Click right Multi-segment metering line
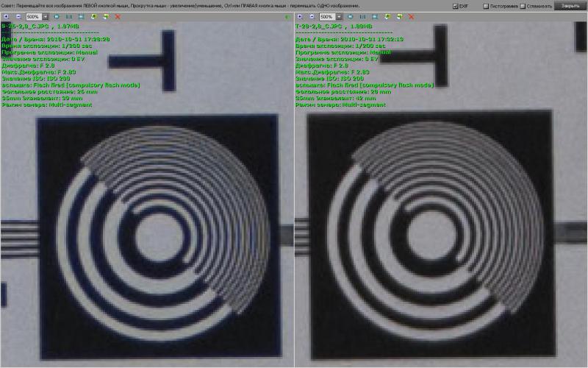This screenshot has height=368, width=588. click(340, 105)
